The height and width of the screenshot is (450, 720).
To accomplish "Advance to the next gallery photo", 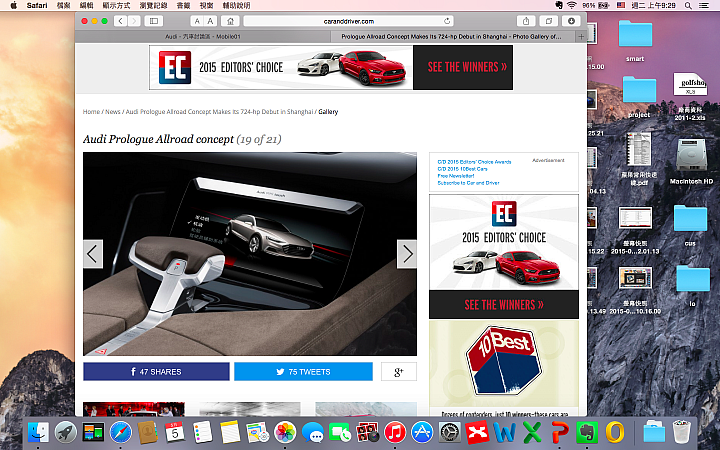I will pos(407,254).
